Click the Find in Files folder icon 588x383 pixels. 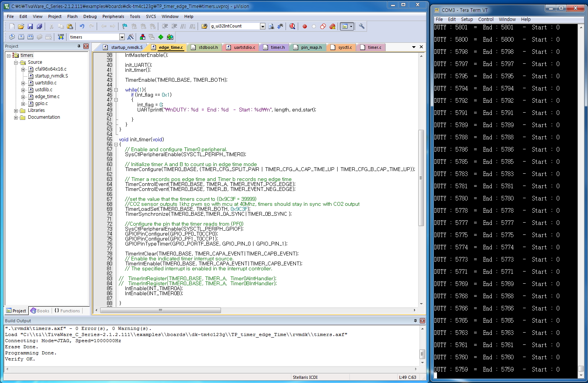coord(204,26)
